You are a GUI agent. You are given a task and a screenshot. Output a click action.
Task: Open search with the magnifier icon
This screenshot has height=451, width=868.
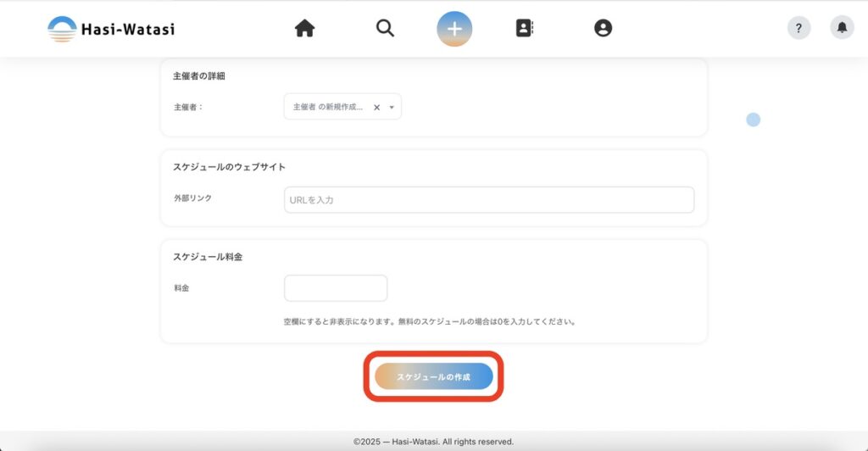tap(385, 29)
